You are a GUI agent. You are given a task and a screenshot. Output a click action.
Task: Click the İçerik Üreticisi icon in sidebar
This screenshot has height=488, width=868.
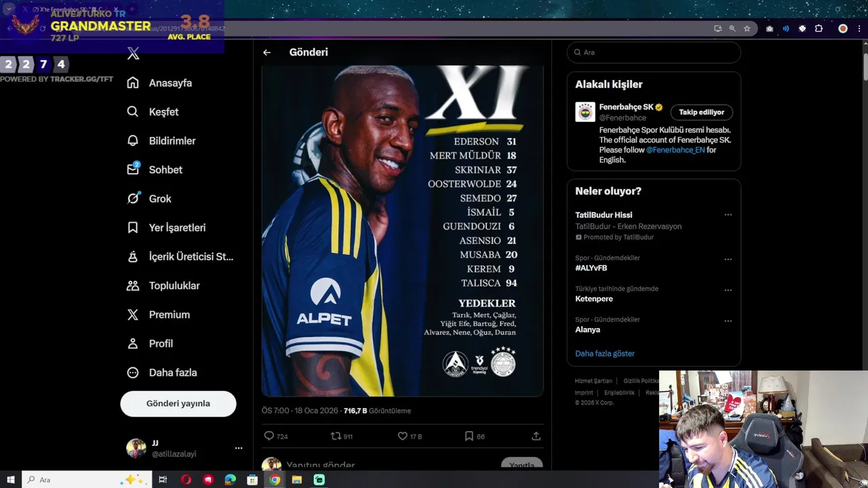point(133,257)
